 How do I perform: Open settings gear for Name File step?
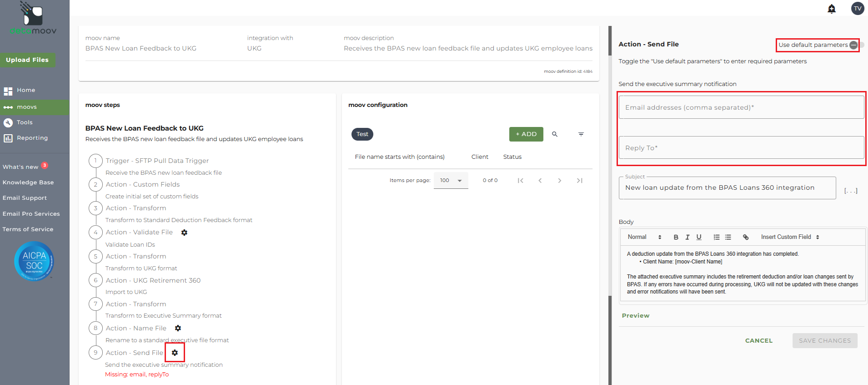178,328
